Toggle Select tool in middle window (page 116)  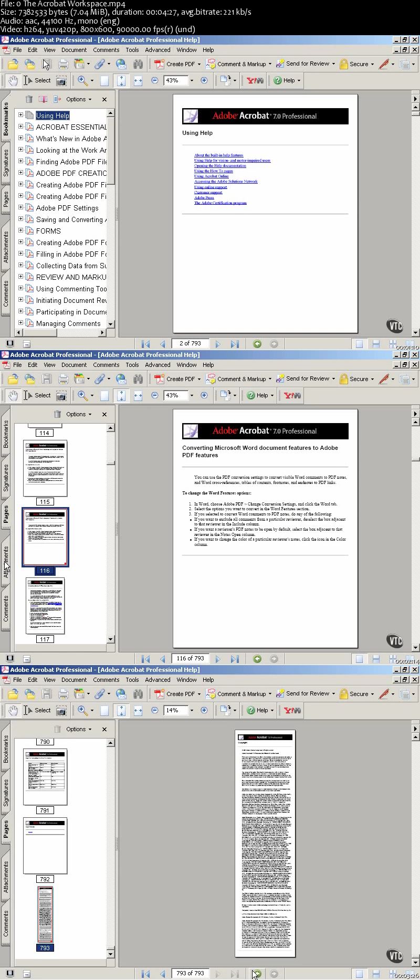click(37, 395)
